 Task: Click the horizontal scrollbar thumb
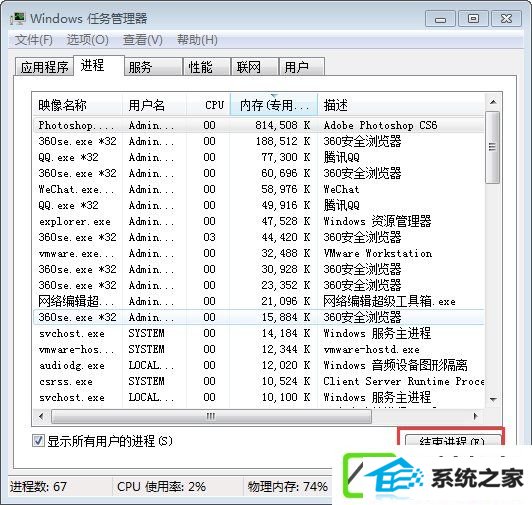click(211, 416)
